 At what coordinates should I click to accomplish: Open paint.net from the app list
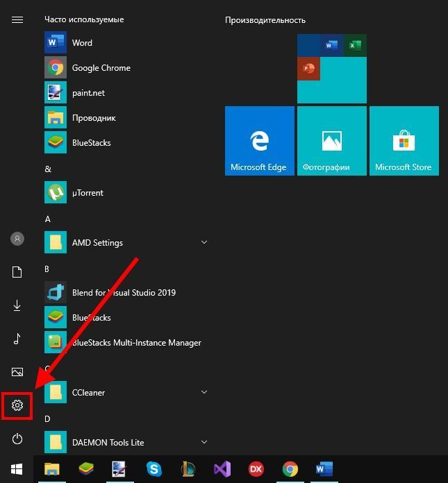pyautogui.click(x=128, y=92)
